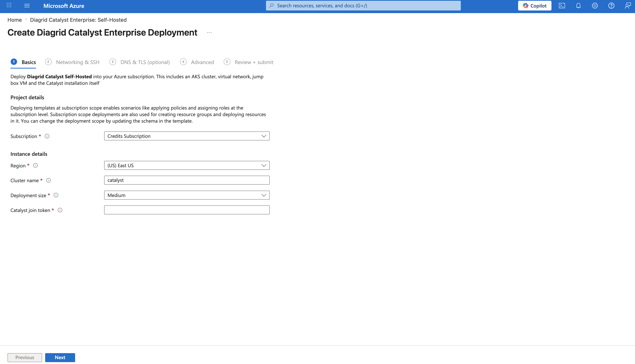Viewport: 635px width, 364px height.
Task: Click the empty Catalyst join token field
Action: pos(187,210)
